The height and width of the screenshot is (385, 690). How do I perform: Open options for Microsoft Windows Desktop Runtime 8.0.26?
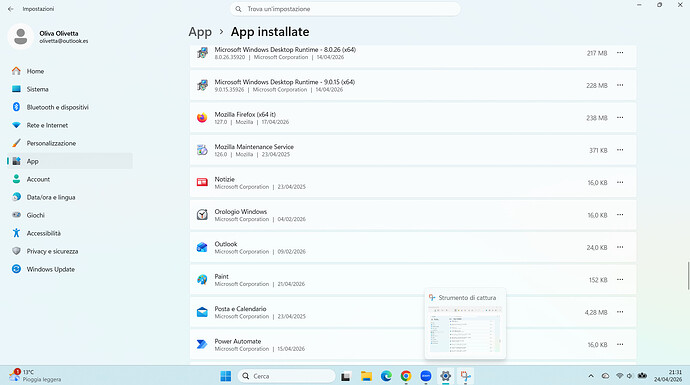tap(620, 53)
